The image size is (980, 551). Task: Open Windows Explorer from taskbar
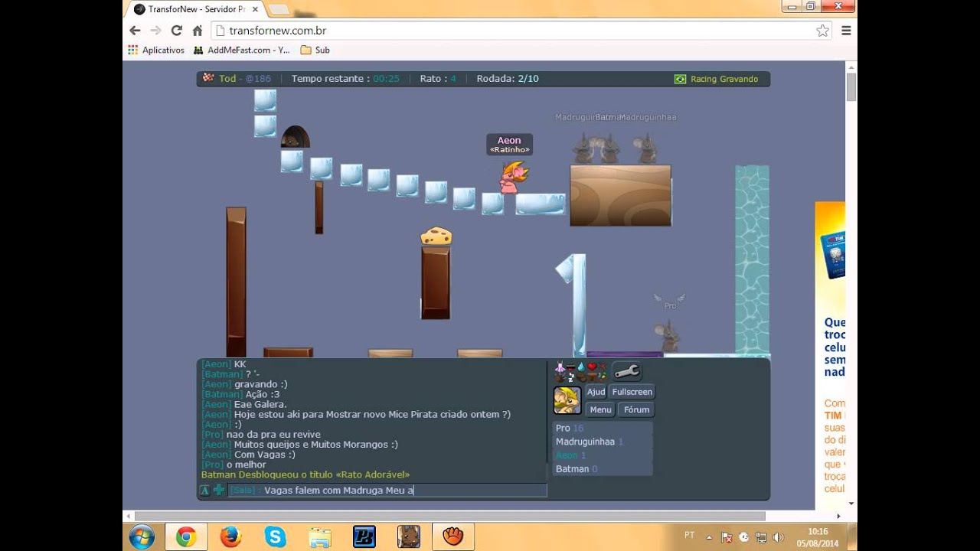coord(319,537)
